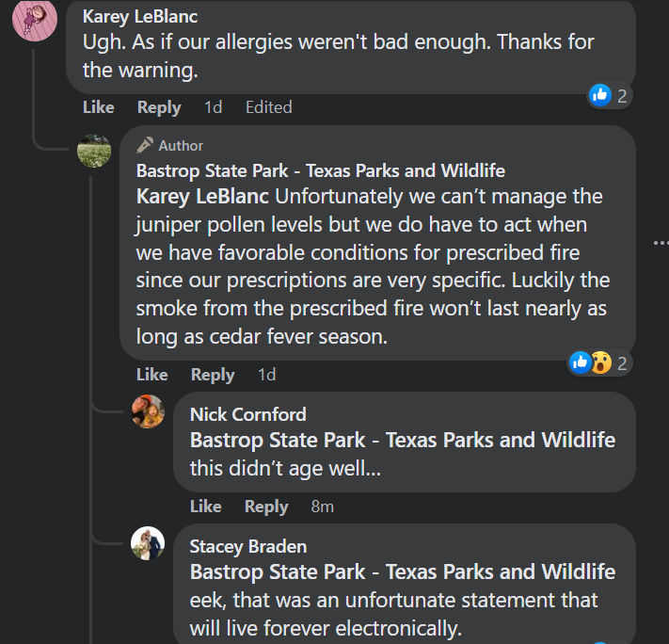Click Bastrop State Park mention in Nick's comment

[x=403, y=441]
